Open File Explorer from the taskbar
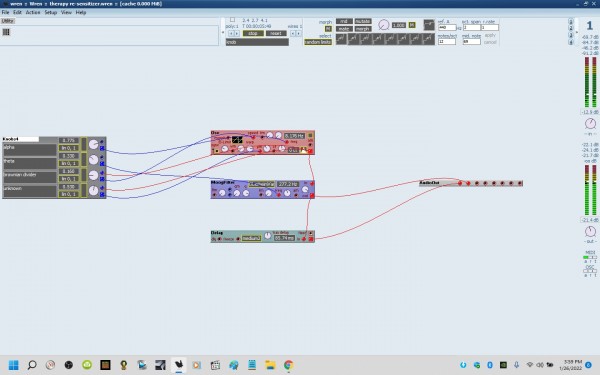The width and height of the screenshot is (600, 375). pyautogui.click(x=270, y=365)
